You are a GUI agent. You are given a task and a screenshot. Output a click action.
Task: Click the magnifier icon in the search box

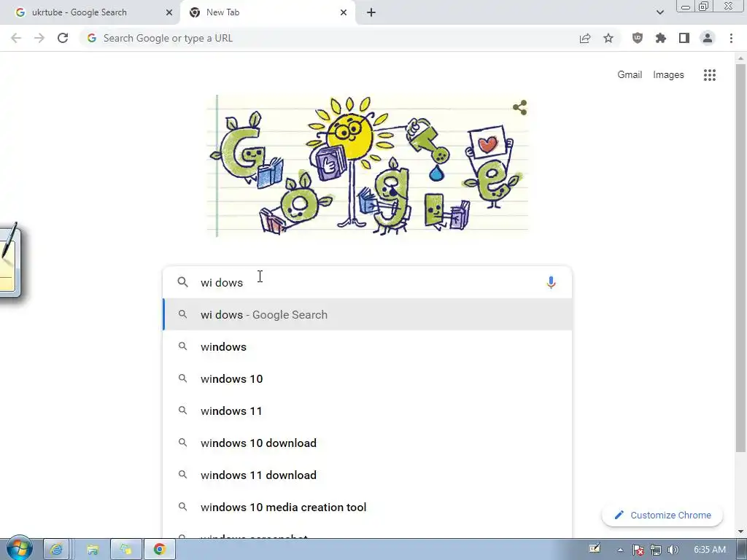coord(182,282)
